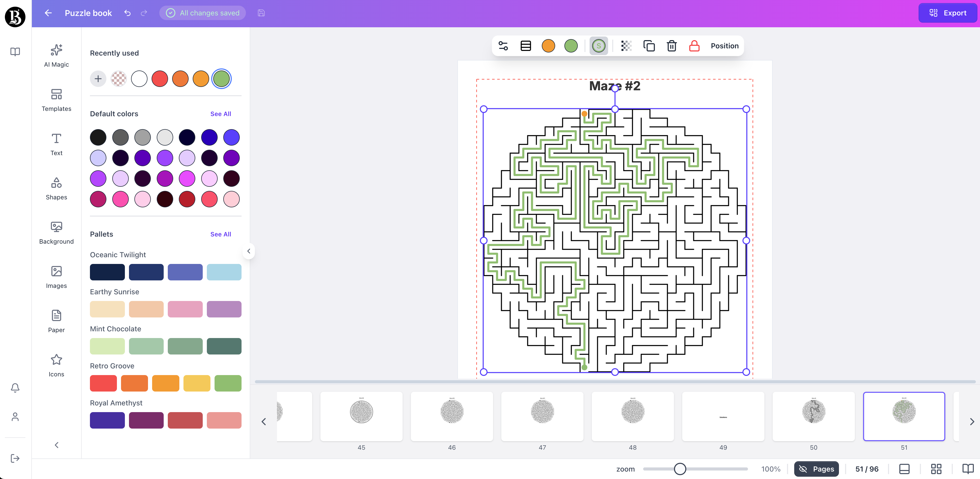The height and width of the screenshot is (479, 980).
Task: Pick the green recently used color swatch
Action: (x=221, y=78)
